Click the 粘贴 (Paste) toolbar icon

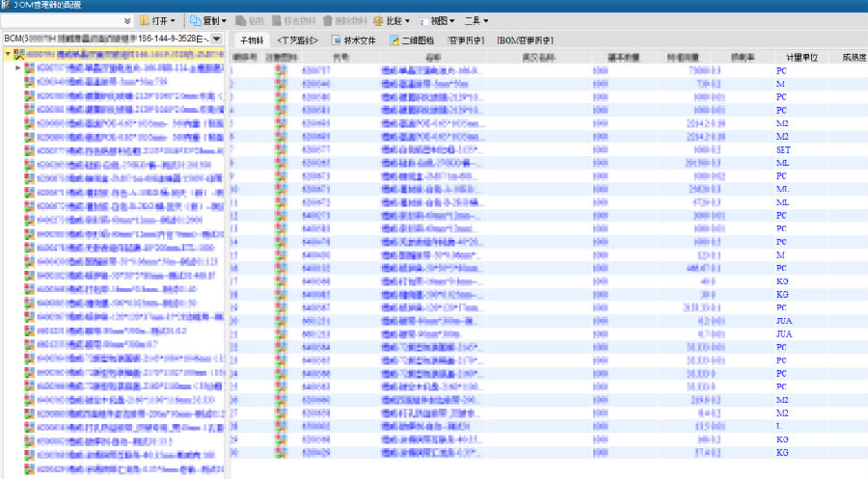241,20
